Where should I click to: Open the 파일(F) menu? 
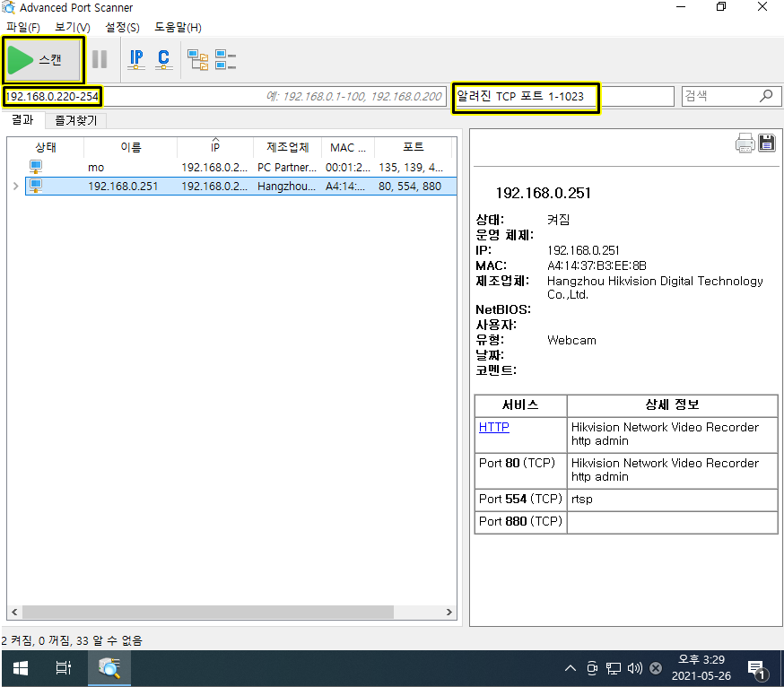23,28
